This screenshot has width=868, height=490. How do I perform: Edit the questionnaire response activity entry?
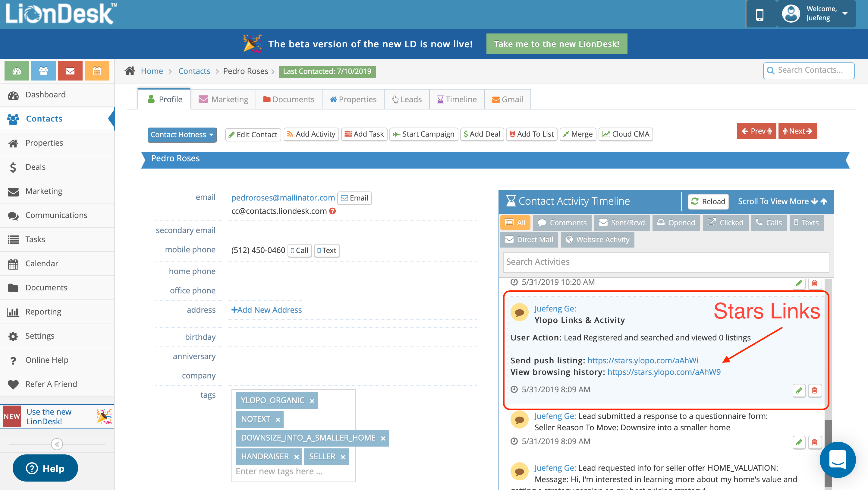click(x=799, y=442)
